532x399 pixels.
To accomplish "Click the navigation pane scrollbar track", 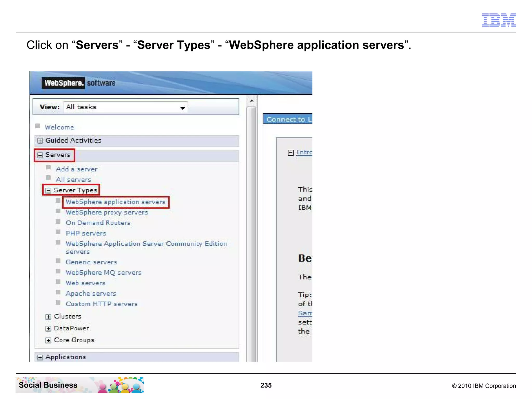I will click(251, 234).
